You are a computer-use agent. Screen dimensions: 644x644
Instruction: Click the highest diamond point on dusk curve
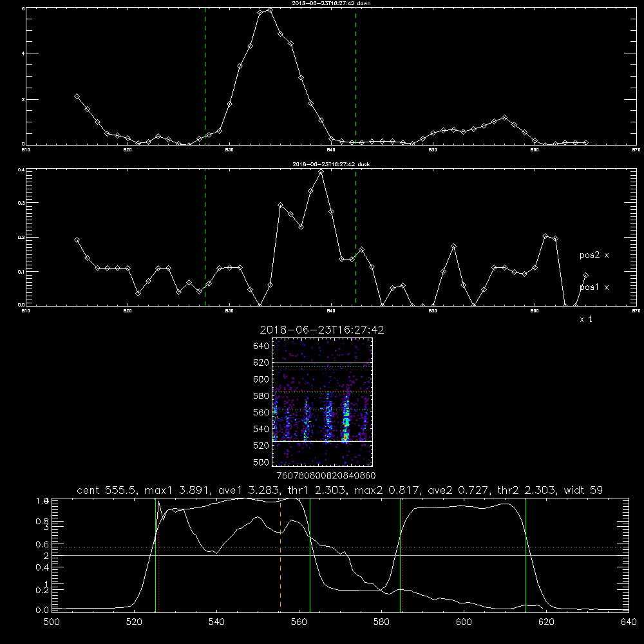pyautogui.click(x=321, y=172)
